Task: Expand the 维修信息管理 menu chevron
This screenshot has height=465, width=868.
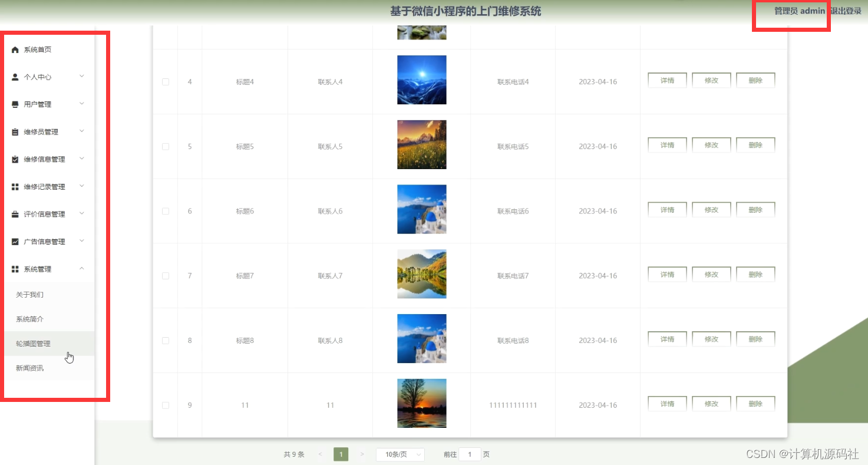Action: tap(82, 159)
